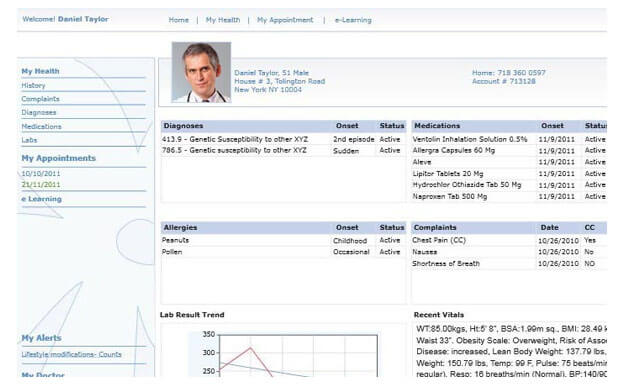Select the 786.5 Genetic susceptibility diagnosis row

pos(283,150)
